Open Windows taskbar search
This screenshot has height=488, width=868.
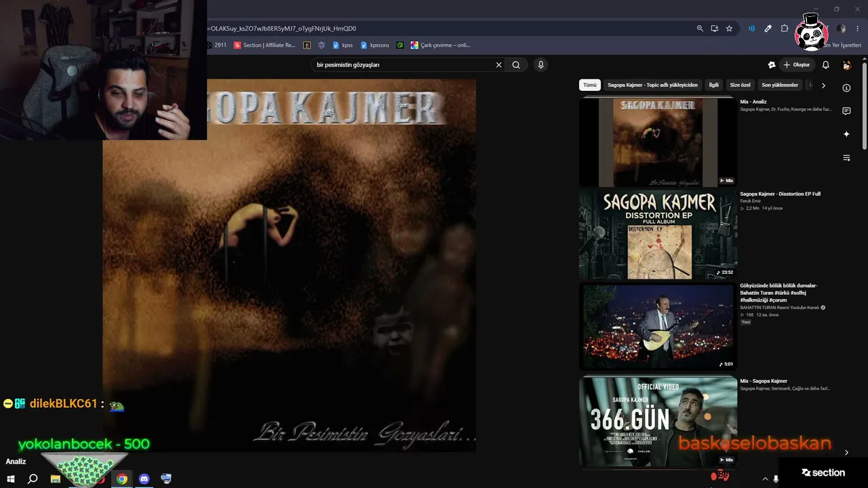33,479
